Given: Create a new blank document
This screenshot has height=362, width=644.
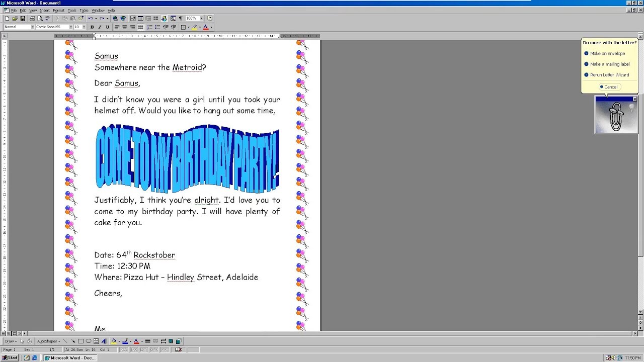Looking at the screenshot, I should 7,19.
